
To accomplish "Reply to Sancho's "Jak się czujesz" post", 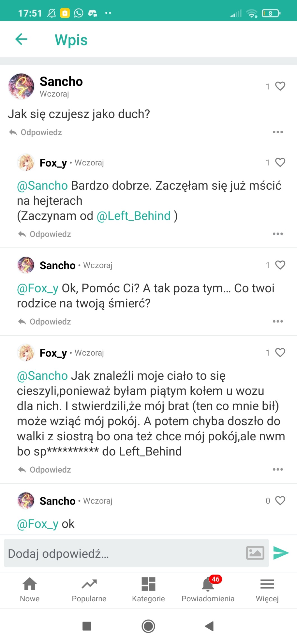I will [x=36, y=132].
